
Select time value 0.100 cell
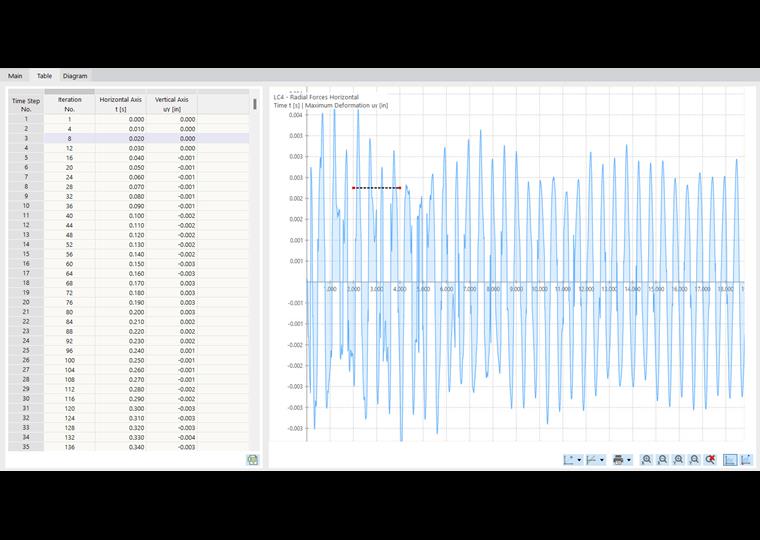[x=121, y=216]
